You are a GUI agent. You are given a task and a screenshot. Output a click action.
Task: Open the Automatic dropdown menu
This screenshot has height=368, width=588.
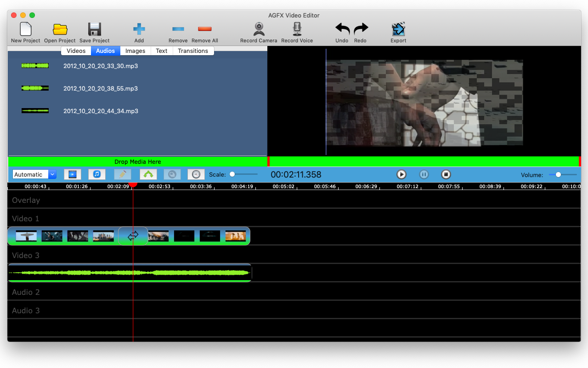coord(34,174)
